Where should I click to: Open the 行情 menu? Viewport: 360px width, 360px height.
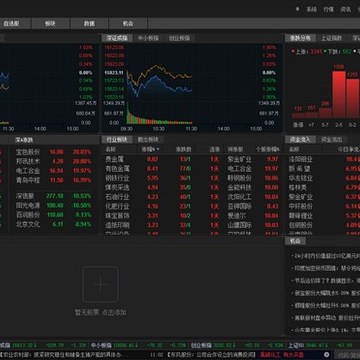pyautogui.click(x=328, y=9)
